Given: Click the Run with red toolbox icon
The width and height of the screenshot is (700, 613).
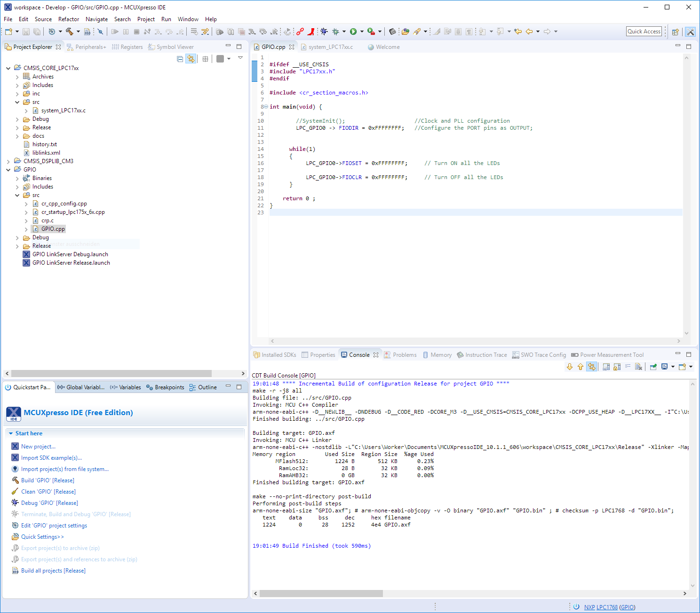Looking at the screenshot, I should (x=371, y=31).
